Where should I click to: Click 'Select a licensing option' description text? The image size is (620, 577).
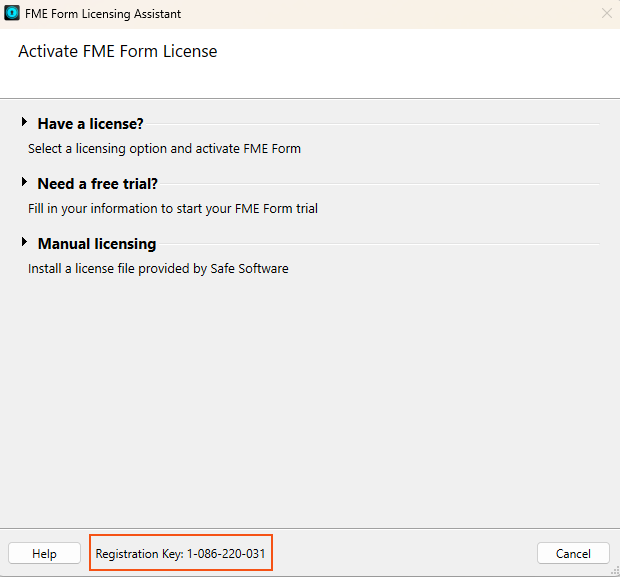coord(164,149)
